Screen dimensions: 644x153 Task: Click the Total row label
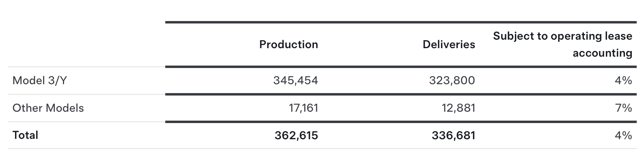25,135
